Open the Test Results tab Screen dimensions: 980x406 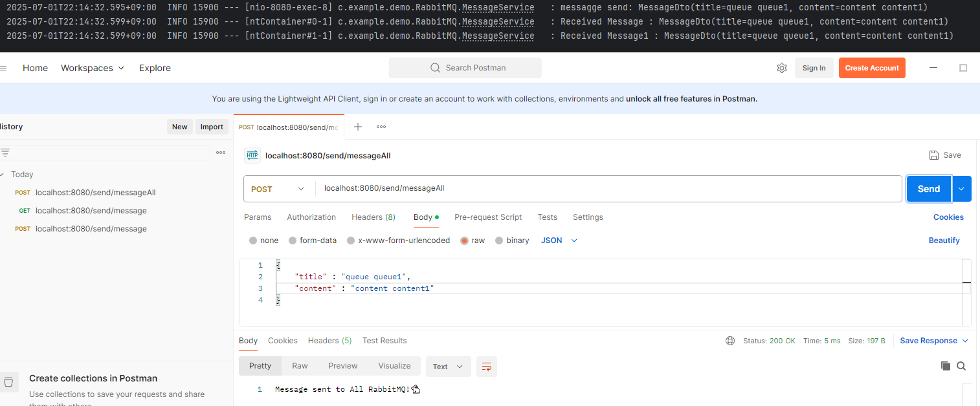click(x=384, y=341)
